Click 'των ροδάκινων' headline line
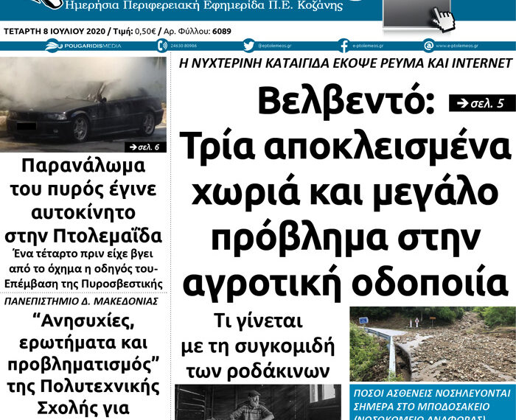The image size is (516, 420). click(258, 371)
